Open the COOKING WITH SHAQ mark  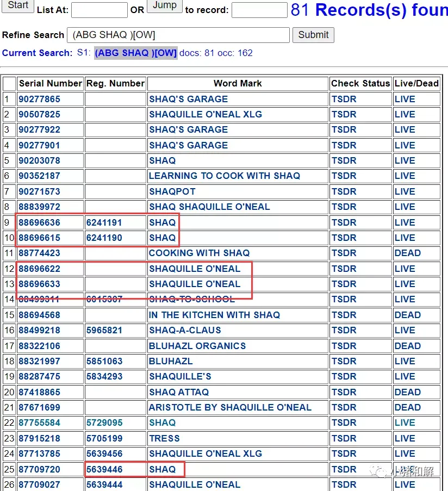pos(200,253)
